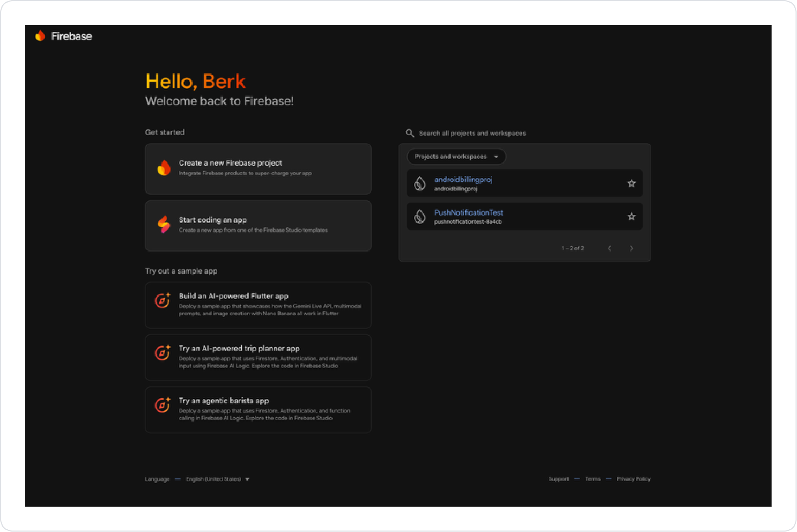Image resolution: width=797 pixels, height=532 pixels.
Task: Click sample icon for trip planner app
Action: pyautogui.click(x=163, y=352)
